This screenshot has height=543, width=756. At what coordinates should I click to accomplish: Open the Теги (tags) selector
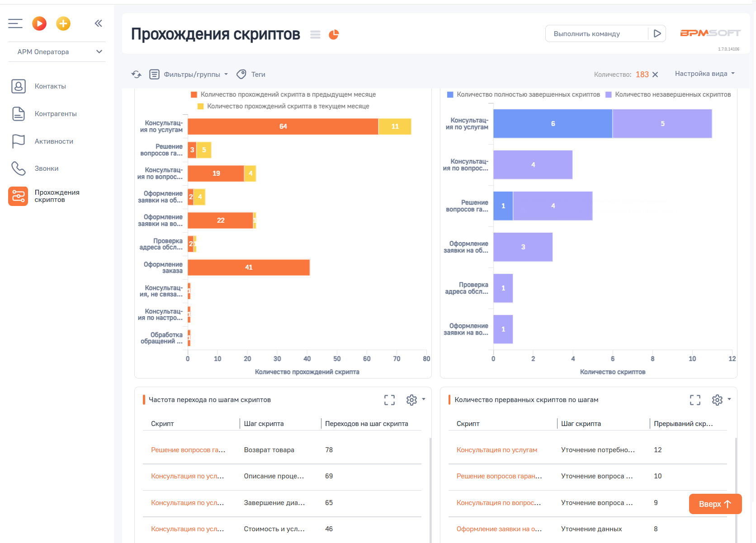pos(250,74)
